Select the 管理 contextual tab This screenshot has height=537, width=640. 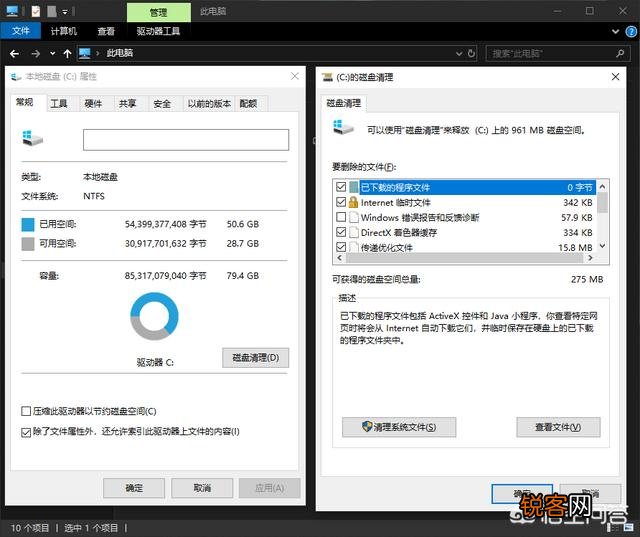(159, 12)
